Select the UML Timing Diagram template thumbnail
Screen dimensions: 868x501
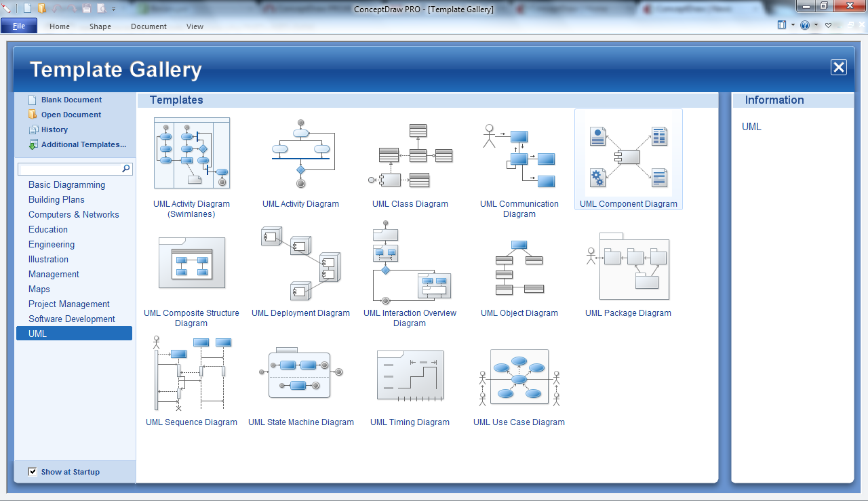tap(410, 376)
